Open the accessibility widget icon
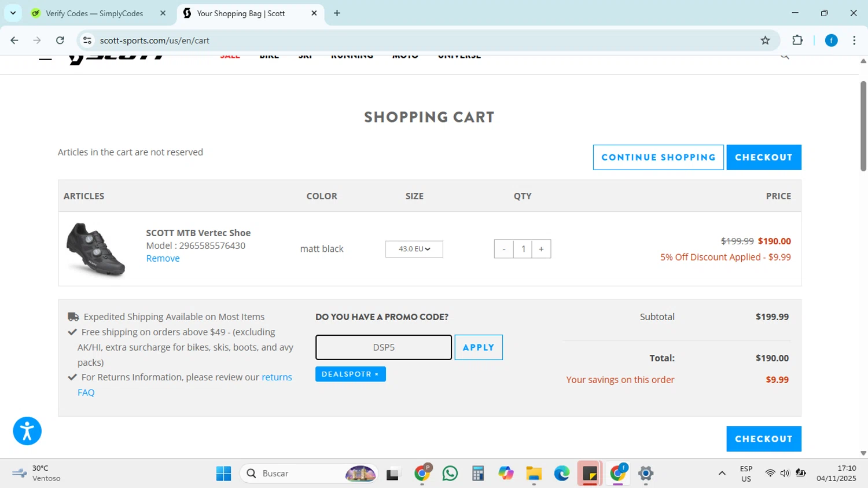The height and width of the screenshot is (488, 868). pos(27,431)
